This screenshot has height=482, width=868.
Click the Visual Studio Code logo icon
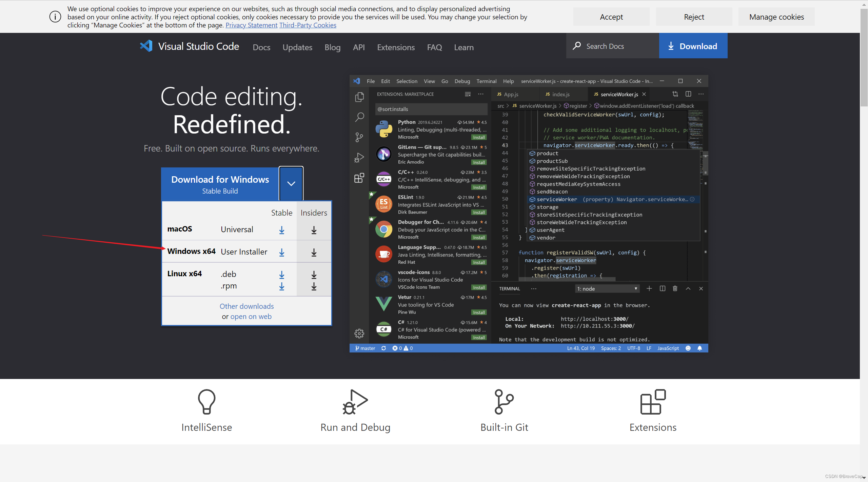coord(146,46)
